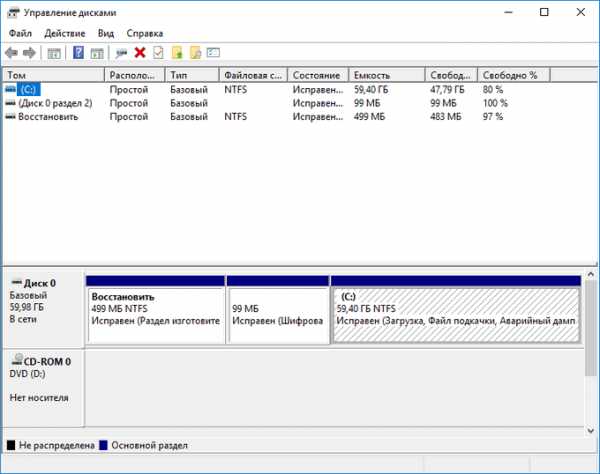Image resolution: width=600 pixels, height=474 pixels.
Task: Click the disk pane vertical scrollbar thumb
Action: [591, 327]
